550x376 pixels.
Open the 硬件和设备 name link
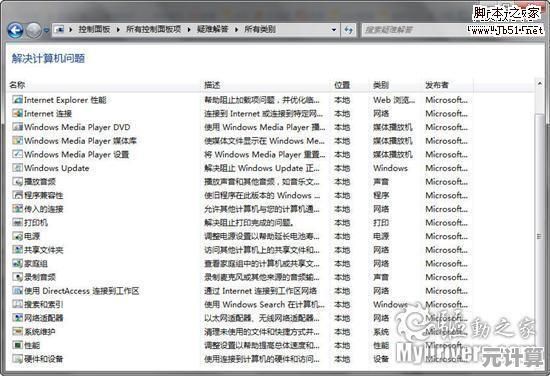pos(43,359)
